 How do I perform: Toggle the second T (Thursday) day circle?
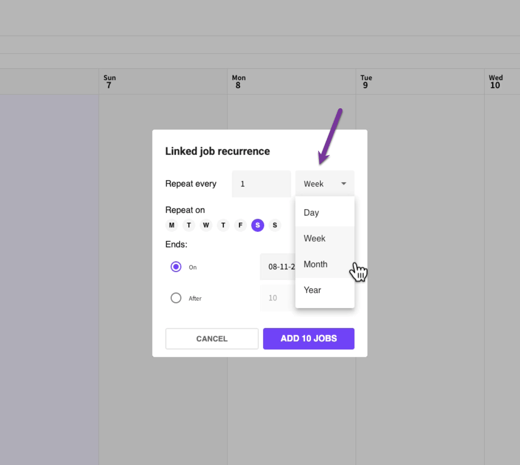click(223, 225)
